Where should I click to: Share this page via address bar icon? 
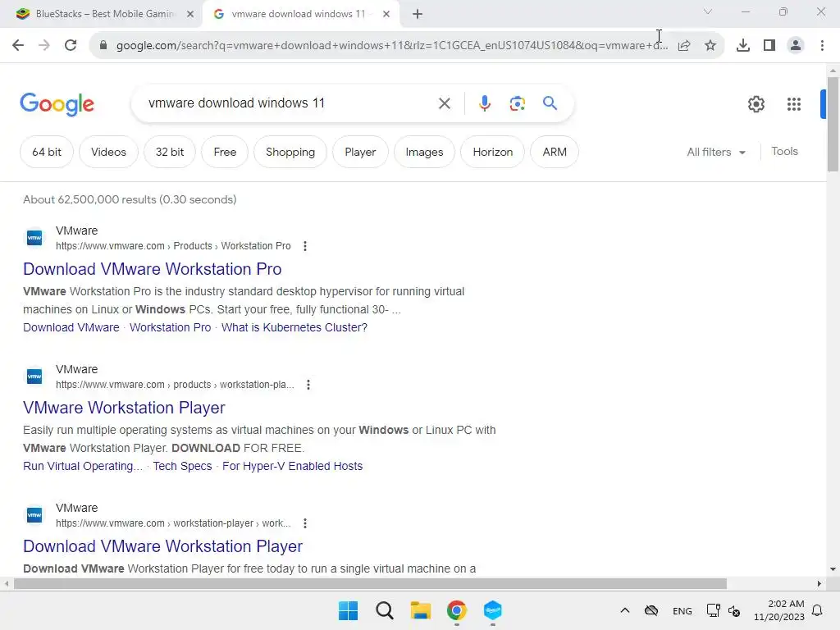coord(684,46)
